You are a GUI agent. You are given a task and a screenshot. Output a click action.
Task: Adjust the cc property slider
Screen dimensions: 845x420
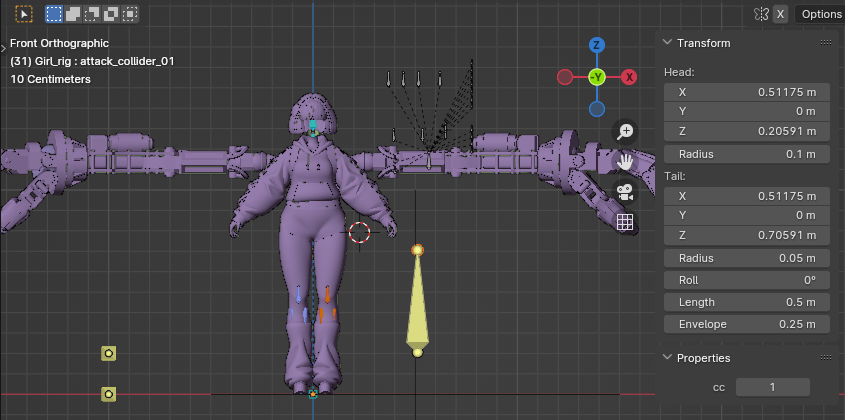(772, 387)
